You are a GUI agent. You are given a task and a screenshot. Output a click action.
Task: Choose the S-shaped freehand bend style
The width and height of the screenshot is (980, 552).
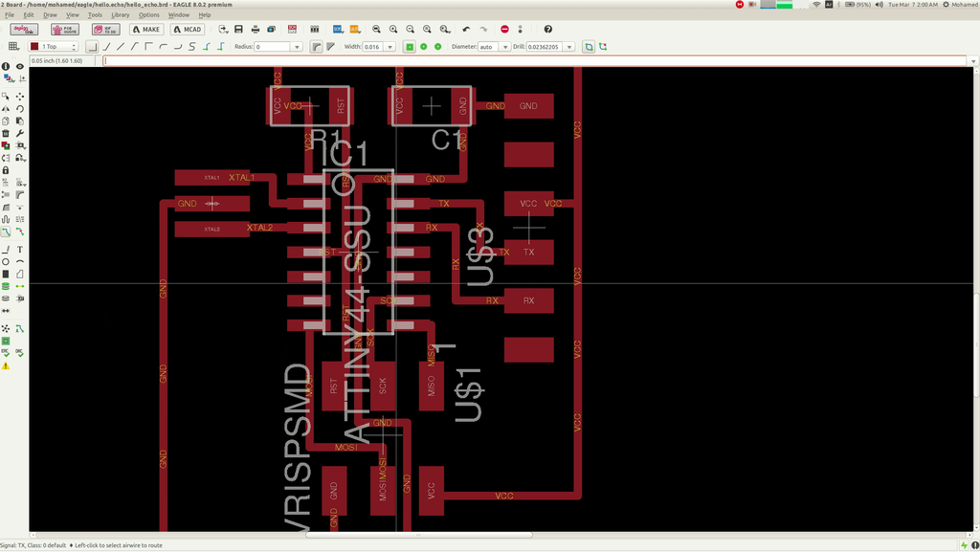[x=191, y=47]
